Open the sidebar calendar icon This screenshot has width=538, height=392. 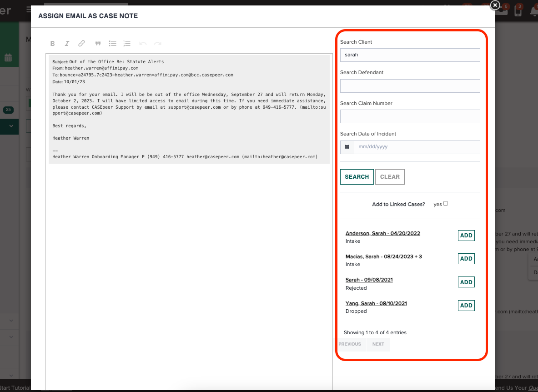click(8, 58)
